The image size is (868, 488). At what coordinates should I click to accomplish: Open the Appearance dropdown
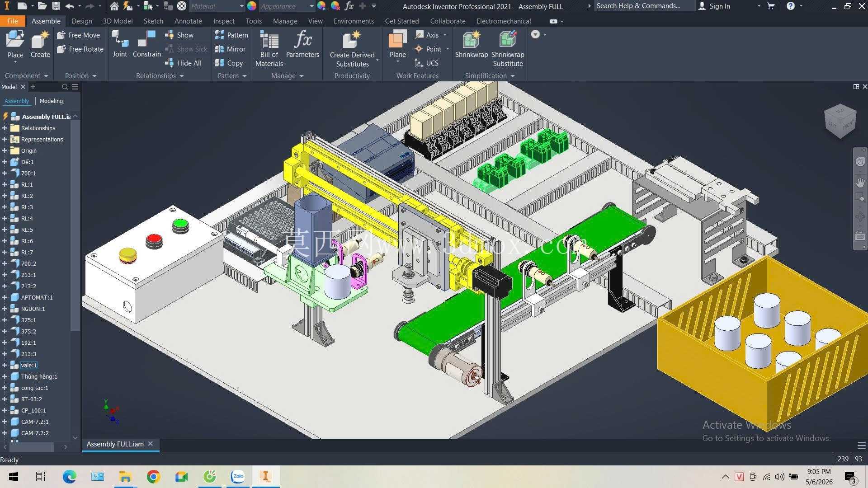click(x=287, y=6)
